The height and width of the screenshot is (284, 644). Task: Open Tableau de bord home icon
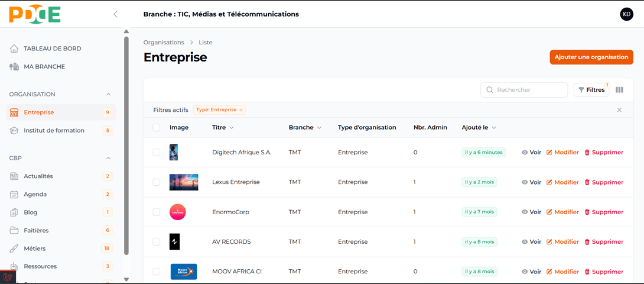[14, 49]
